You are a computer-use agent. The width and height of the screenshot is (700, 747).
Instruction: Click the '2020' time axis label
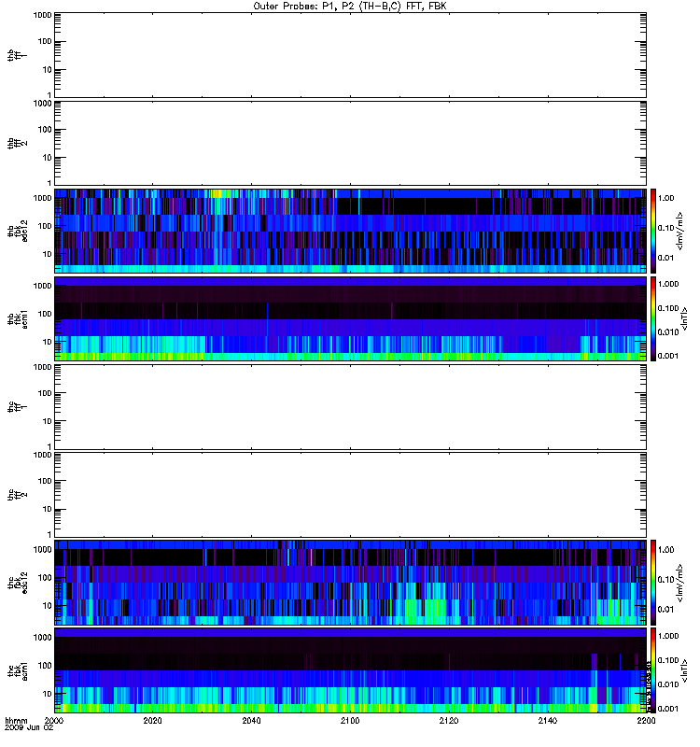point(153,720)
